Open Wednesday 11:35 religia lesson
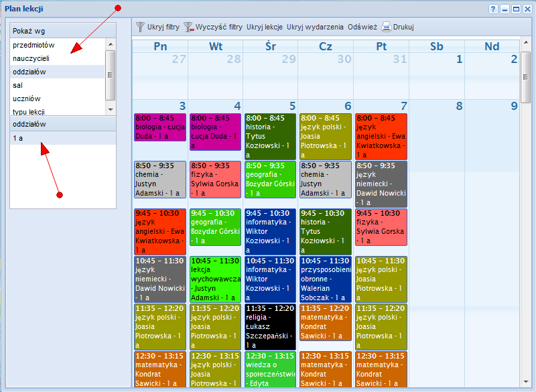Screen dimensions: 536x392 point(271,327)
